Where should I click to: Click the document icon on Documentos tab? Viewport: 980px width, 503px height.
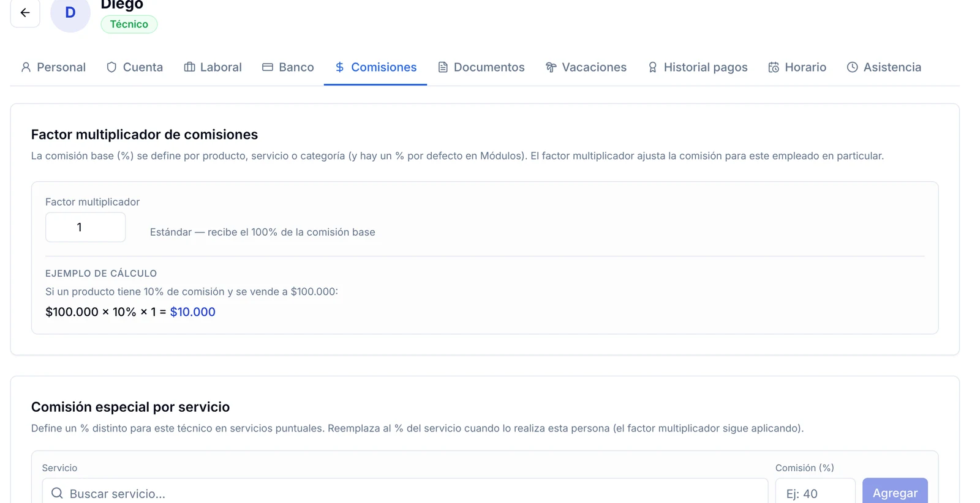click(443, 67)
